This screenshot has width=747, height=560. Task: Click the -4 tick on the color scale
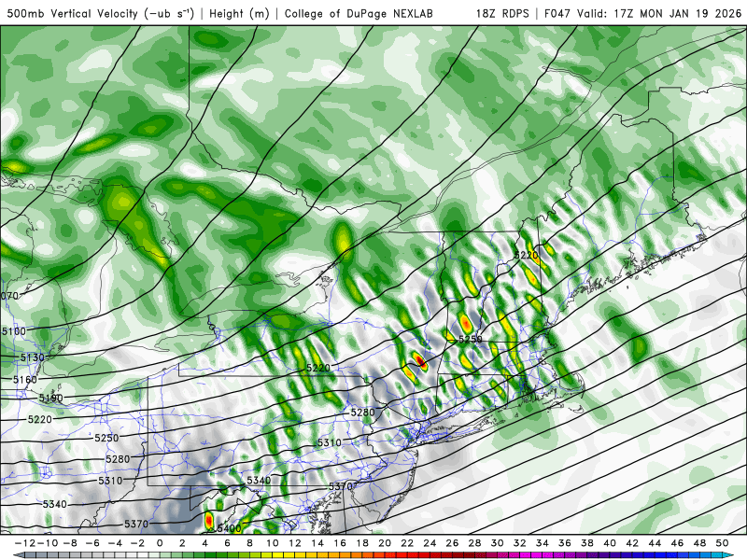point(115,543)
